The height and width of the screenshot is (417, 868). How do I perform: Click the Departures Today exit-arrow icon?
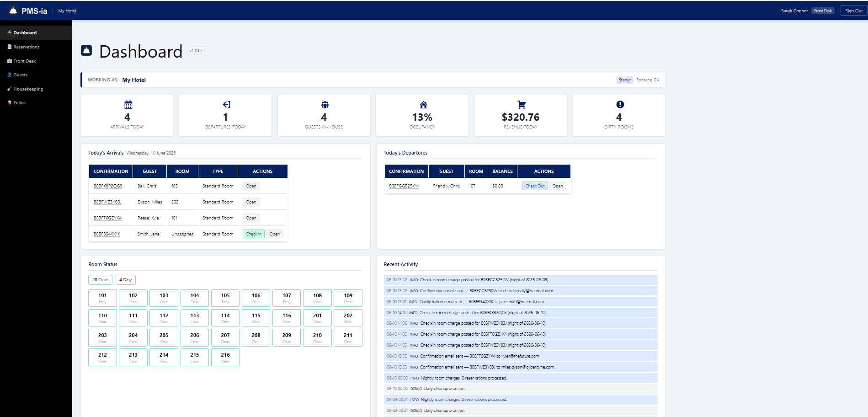pyautogui.click(x=226, y=105)
